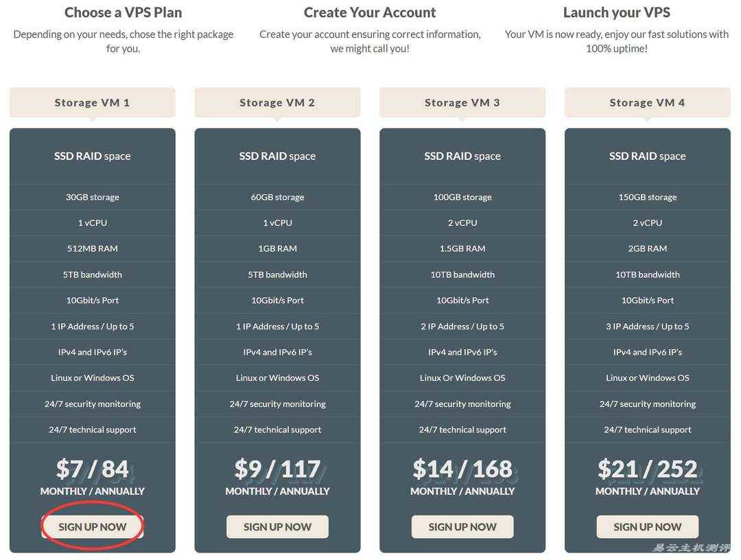Click the 30GB storage feature row
Image resolution: width=741 pixels, height=560 pixels.
coord(93,197)
